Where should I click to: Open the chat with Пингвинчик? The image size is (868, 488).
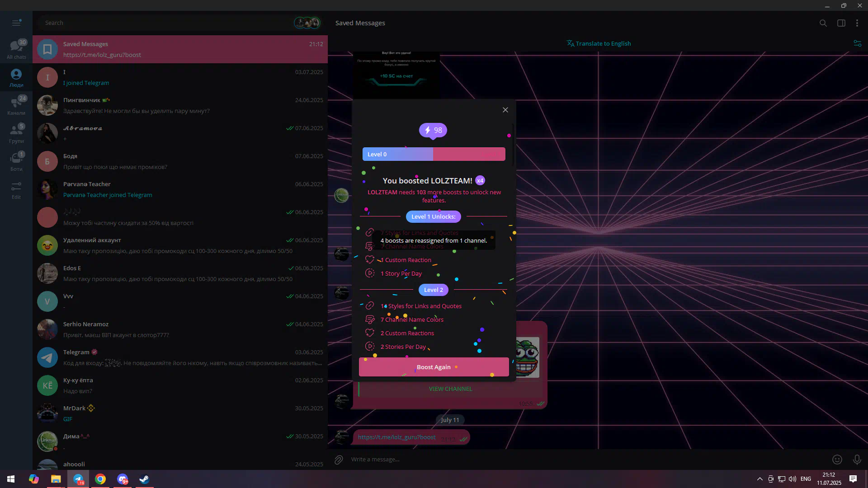coord(180,105)
